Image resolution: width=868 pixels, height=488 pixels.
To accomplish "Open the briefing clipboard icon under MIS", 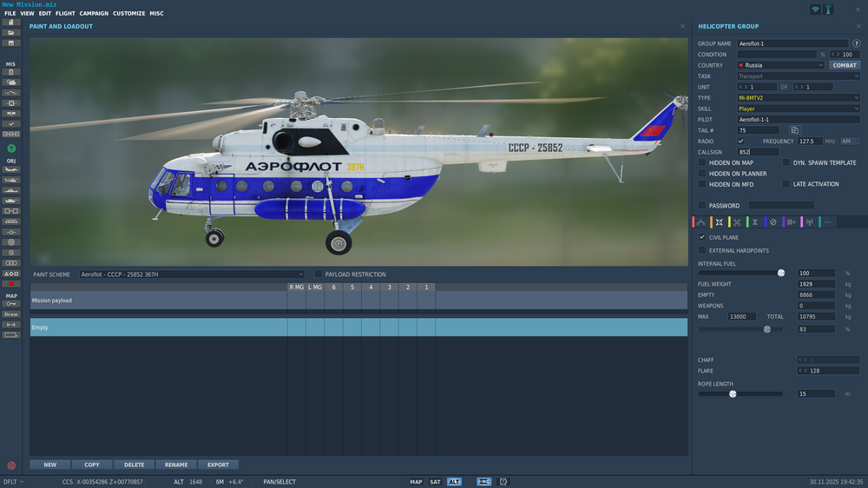I will [x=11, y=72].
